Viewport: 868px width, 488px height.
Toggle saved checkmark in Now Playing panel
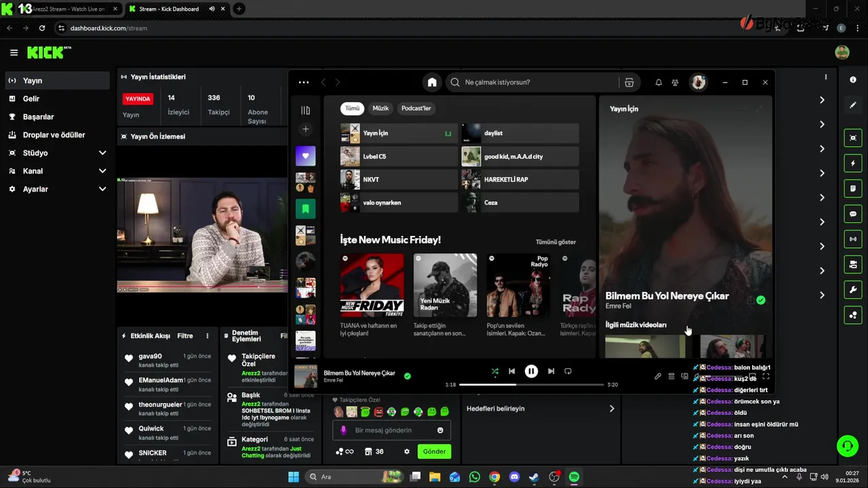pyautogui.click(x=761, y=300)
